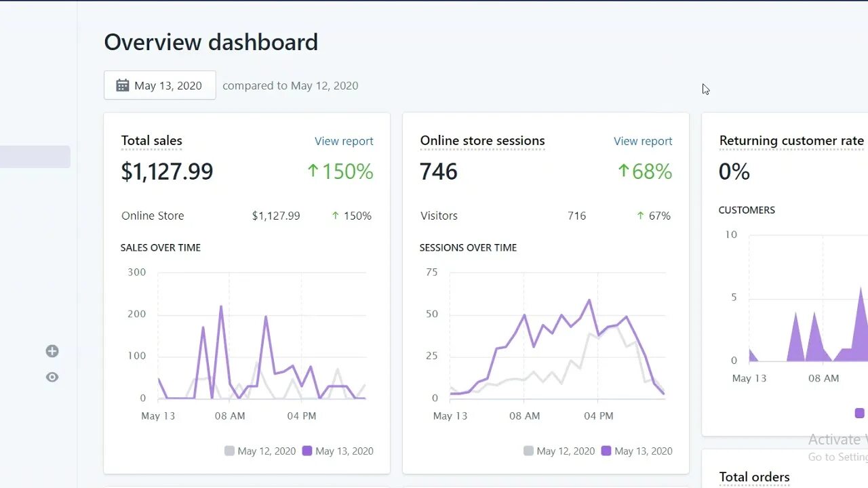Image resolution: width=868 pixels, height=488 pixels.
Task: Click the SALES OVER TIME heading
Action: (161, 247)
